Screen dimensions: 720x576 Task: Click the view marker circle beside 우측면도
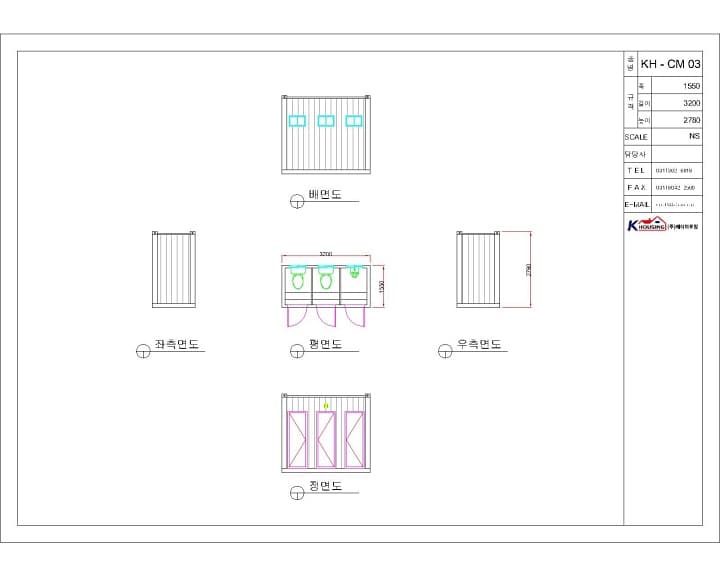(445, 351)
